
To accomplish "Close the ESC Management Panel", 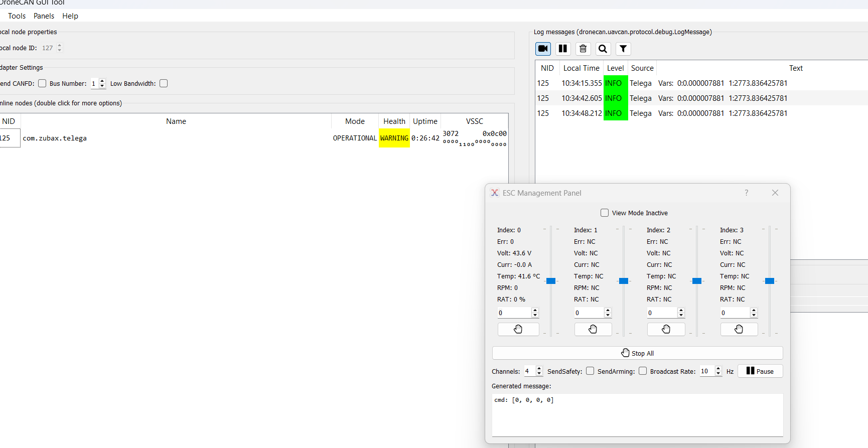I will pos(775,193).
